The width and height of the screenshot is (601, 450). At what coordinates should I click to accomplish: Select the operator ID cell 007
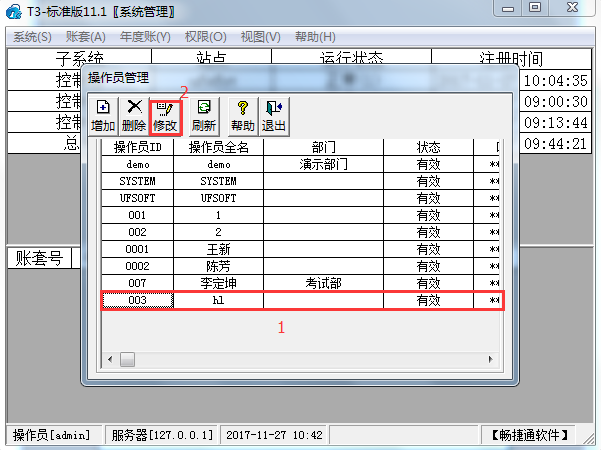point(138,283)
